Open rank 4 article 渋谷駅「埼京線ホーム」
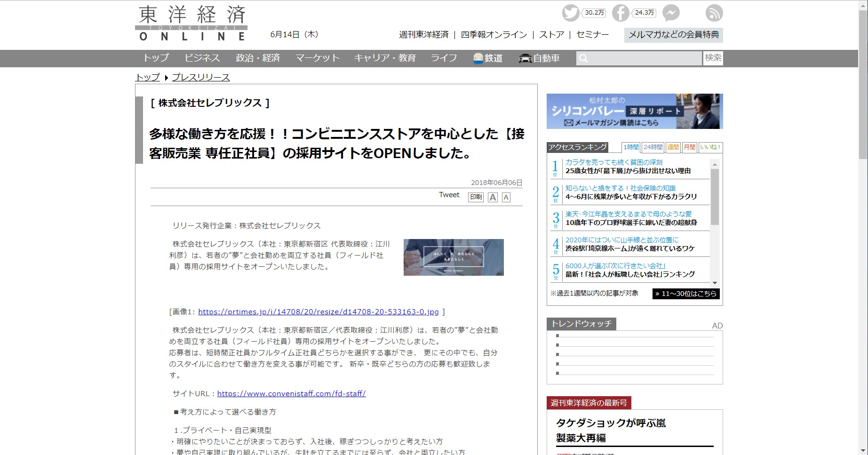Viewport: 868px width, 455px height. pos(630,248)
